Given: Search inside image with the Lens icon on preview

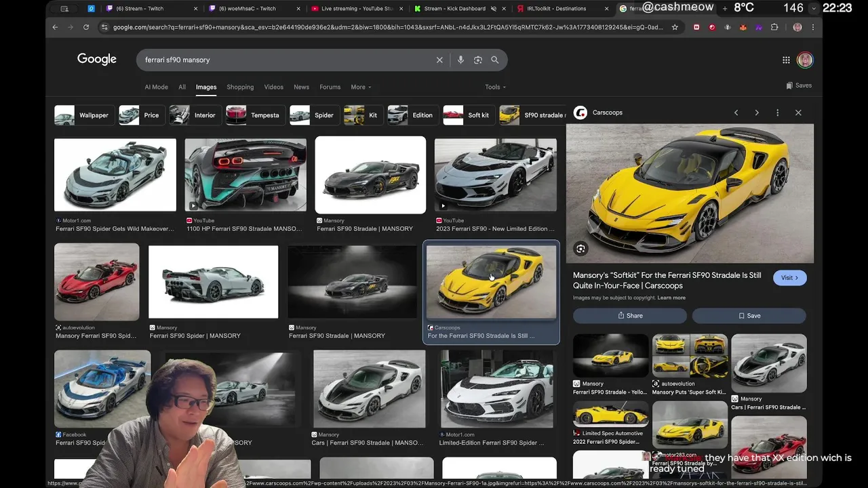Looking at the screenshot, I should click(580, 249).
